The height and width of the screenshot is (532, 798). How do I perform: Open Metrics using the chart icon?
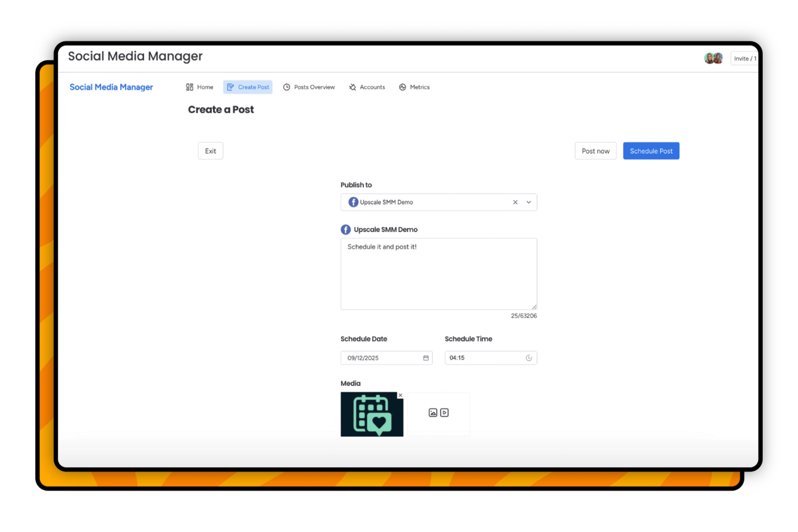point(401,87)
